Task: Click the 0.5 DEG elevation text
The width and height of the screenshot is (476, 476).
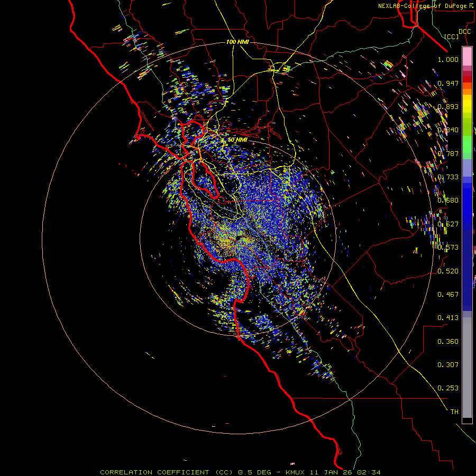Action: [255, 472]
